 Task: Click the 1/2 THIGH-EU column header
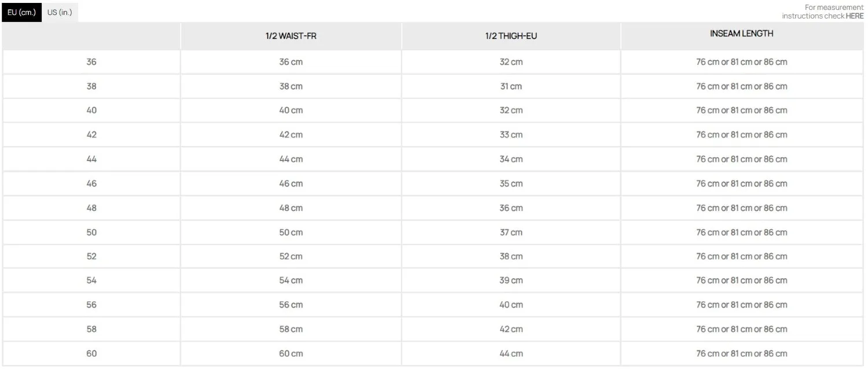[x=511, y=36]
